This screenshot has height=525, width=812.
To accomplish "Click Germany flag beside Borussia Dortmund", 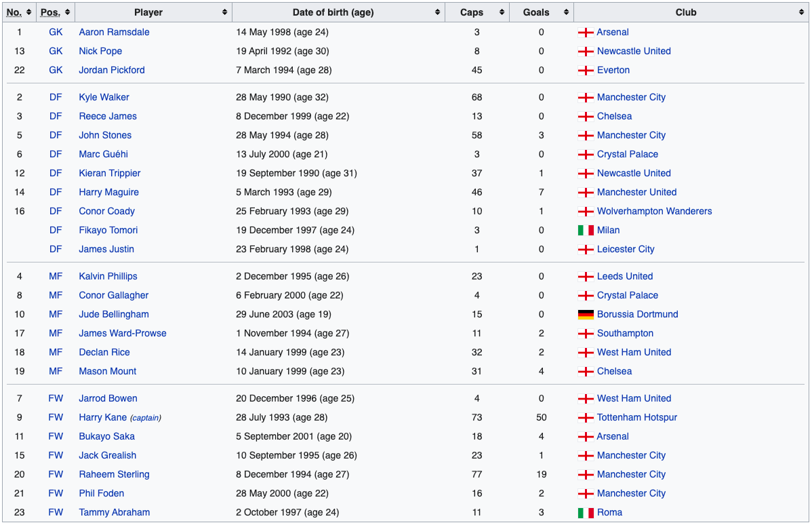I will click(x=586, y=314).
